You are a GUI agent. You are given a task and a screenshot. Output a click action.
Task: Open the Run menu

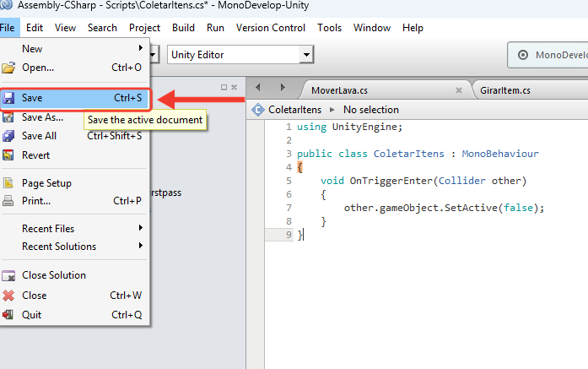pyautogui.click(x=215, y=28)
